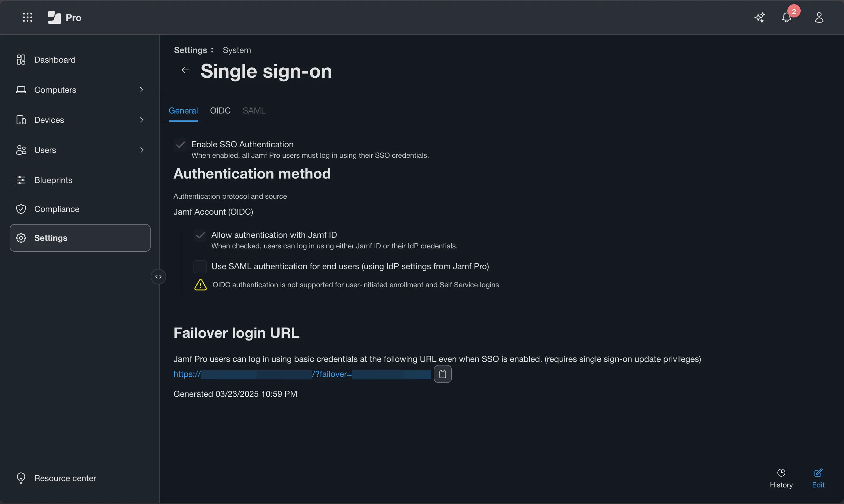The image size is (844, 504).
Task: Copy failover URL with clipboard icon
Action: pyautogui.click(x=443, y=374)
